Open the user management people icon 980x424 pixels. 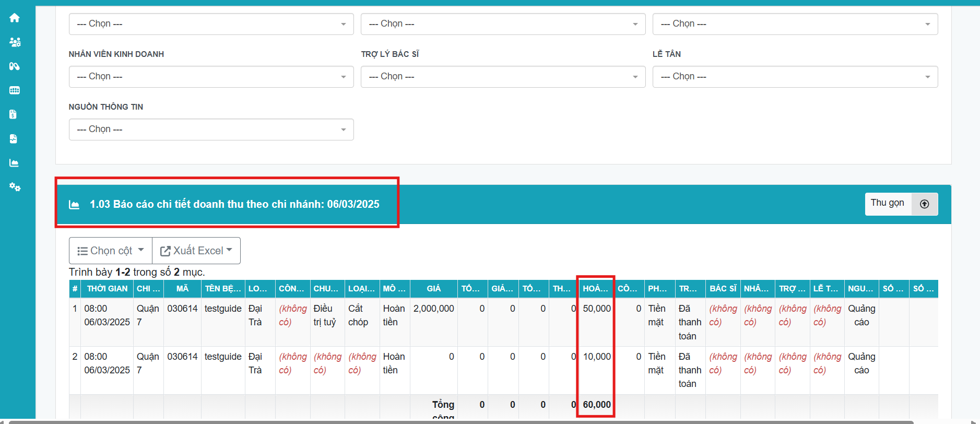15,42
